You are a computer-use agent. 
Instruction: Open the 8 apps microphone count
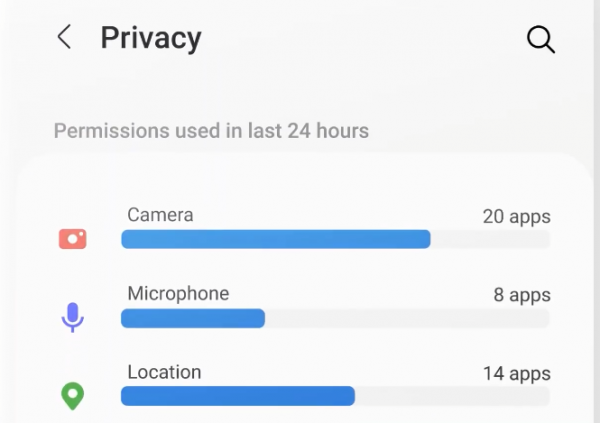coord(522,295)
